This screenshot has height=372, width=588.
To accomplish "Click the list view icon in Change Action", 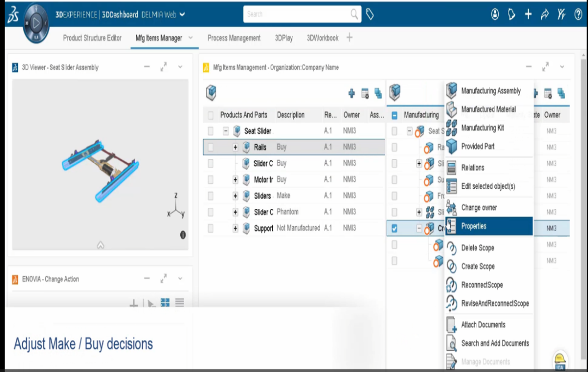I will (x=180, y=302).
